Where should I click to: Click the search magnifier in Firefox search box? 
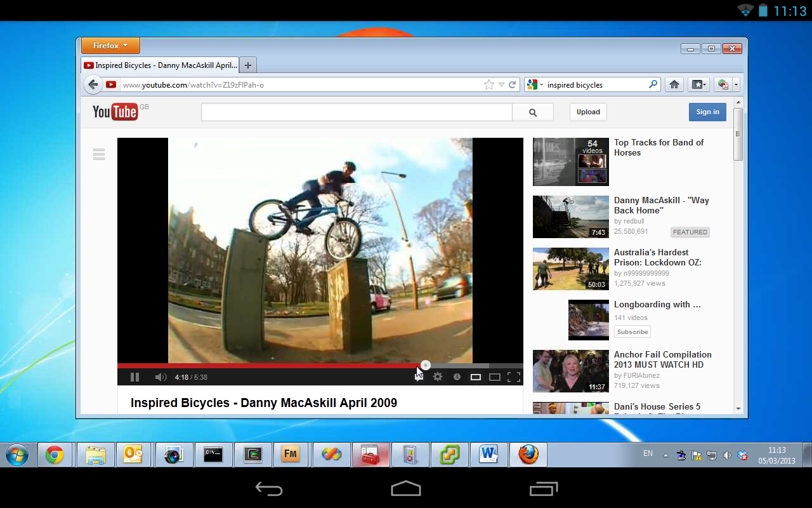[653, 84]
